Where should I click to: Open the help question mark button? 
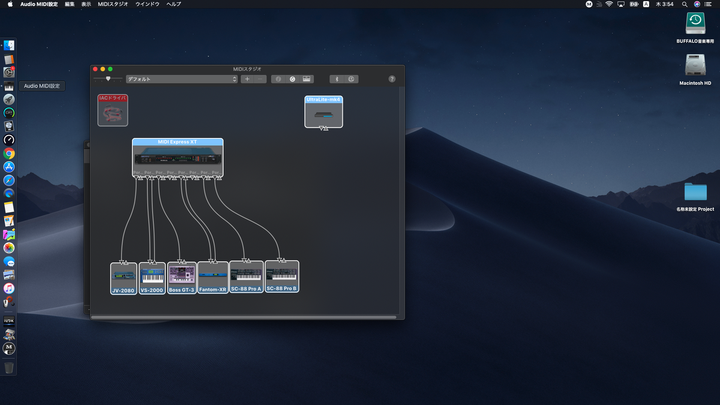392,78
